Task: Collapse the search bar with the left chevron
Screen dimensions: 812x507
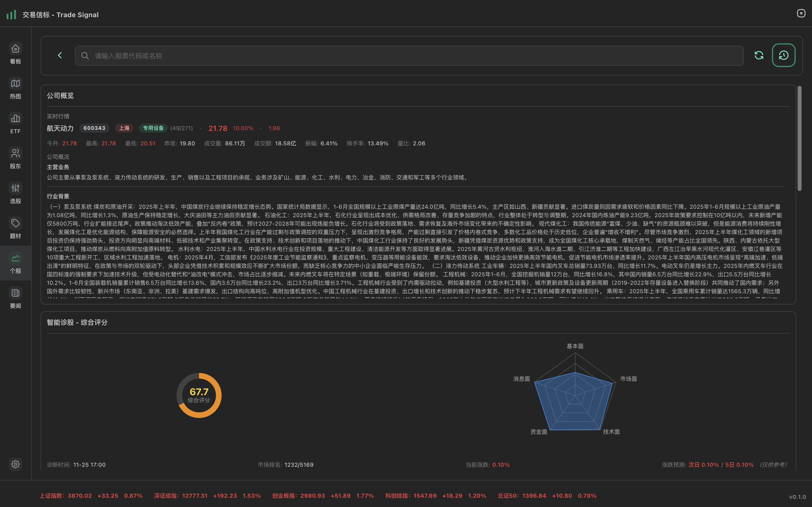Action: 60,55
